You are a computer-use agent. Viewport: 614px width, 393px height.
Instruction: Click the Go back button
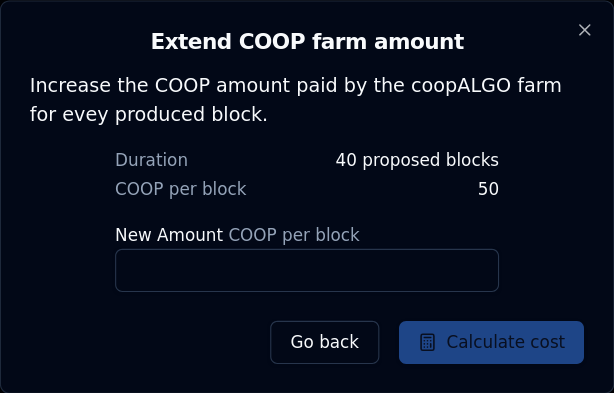pos(324,342)
